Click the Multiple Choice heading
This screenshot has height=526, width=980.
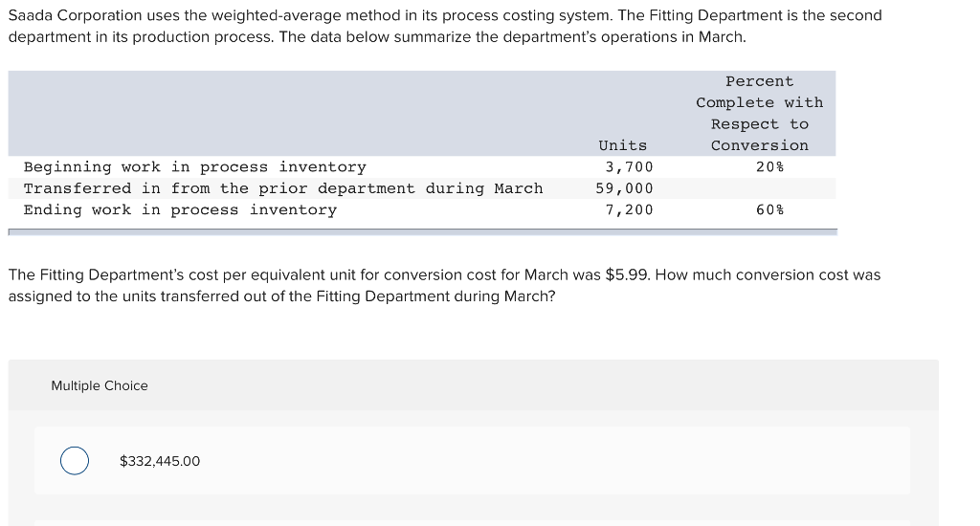100,385
